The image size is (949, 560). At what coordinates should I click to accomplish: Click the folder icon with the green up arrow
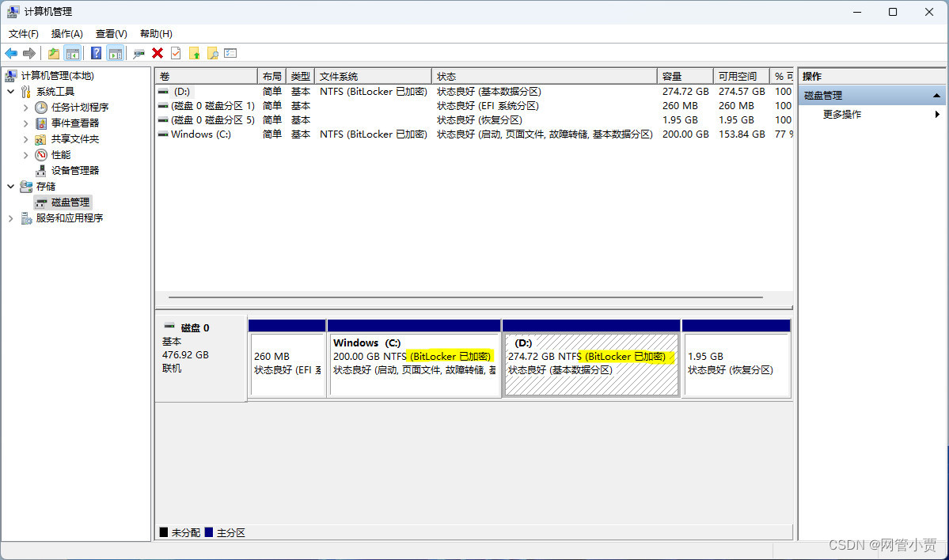click(x=194, y=53)
